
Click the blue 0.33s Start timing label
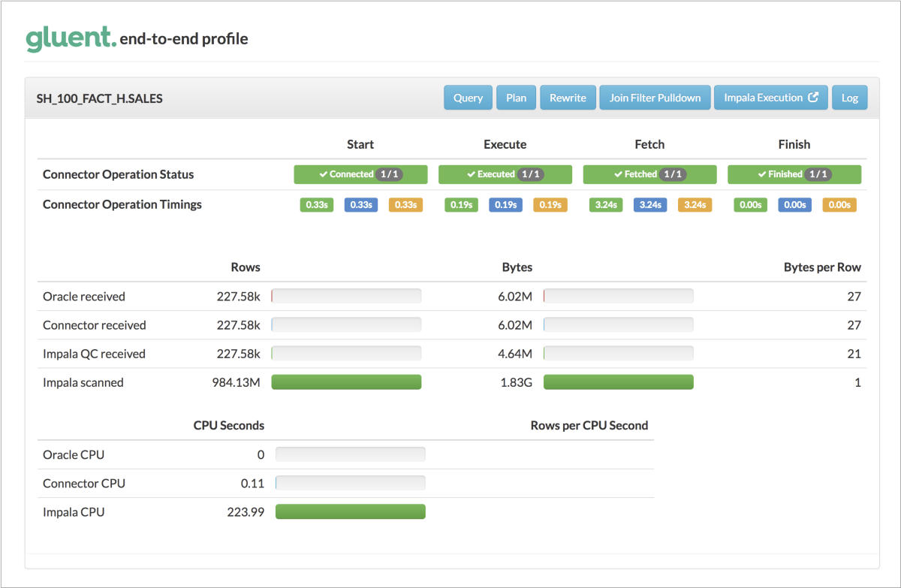pos(361,205)
